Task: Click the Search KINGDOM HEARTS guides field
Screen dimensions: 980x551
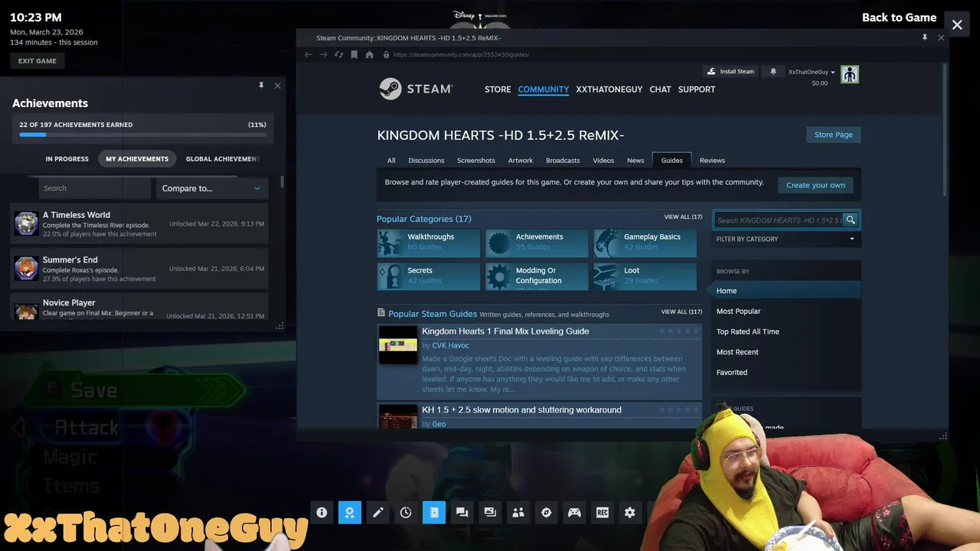Action: click(x=778, y=220)
